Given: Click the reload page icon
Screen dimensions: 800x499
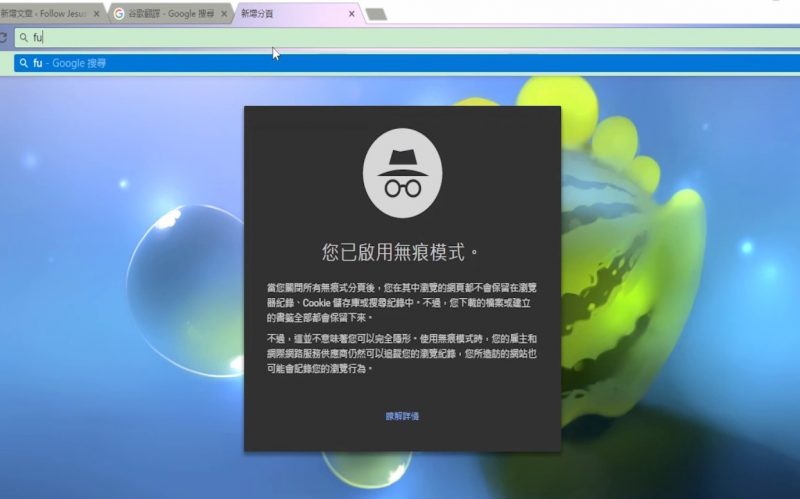Looking at the screenshot, I should click(3, 37).
